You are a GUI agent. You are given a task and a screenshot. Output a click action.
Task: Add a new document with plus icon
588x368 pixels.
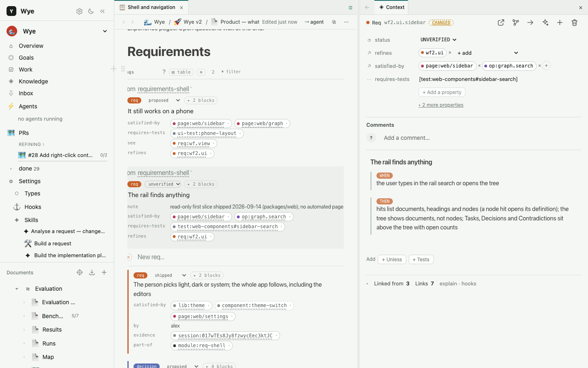coord(104,272)
